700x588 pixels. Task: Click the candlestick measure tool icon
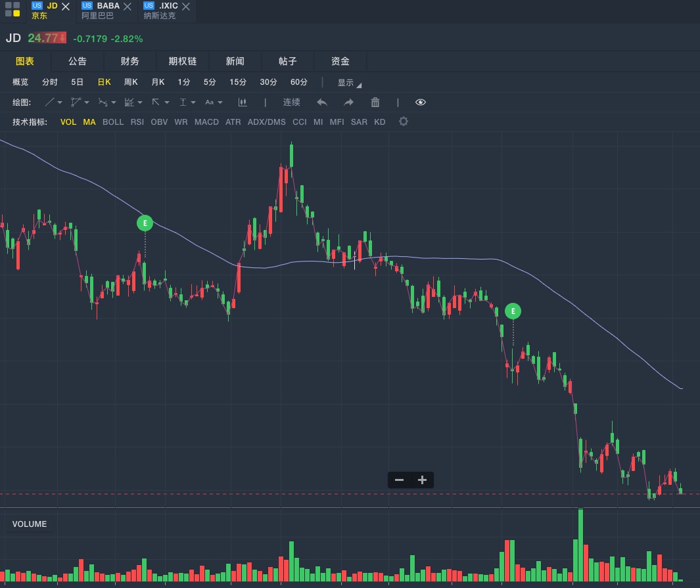click(243, 102)
